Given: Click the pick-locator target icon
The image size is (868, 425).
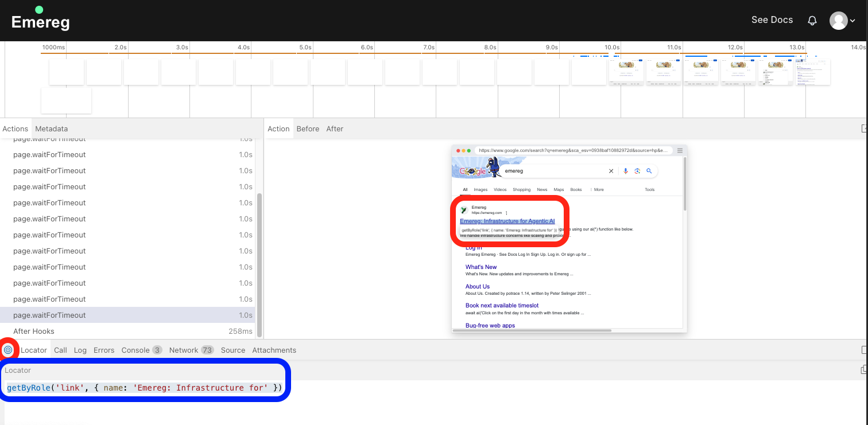Looking at the screenshot, I should (x=9, y=349).
